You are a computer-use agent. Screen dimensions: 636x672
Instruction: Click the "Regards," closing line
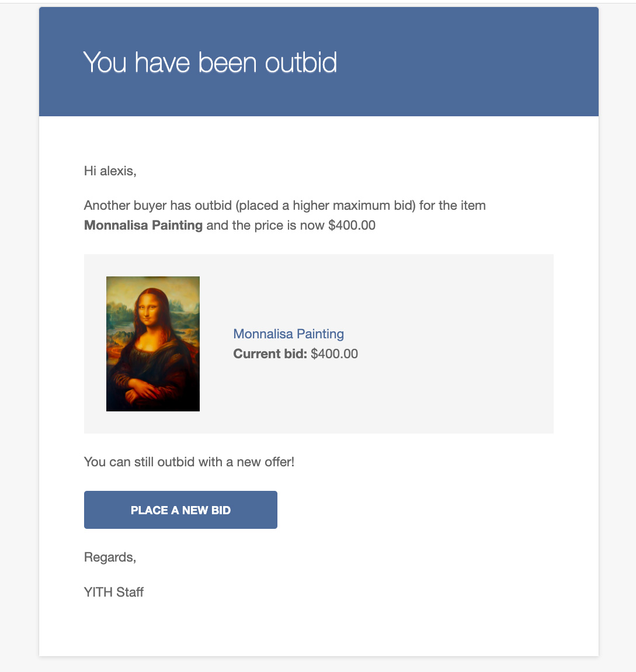click(x=110, y=557)
